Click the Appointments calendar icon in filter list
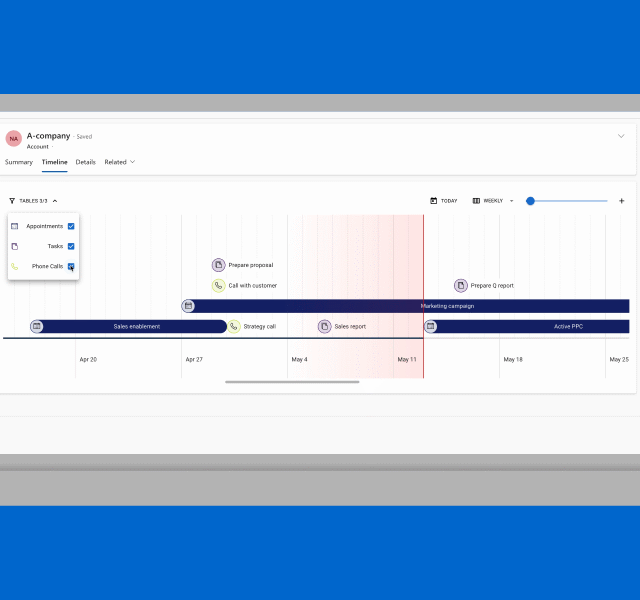The image size is (640, 600). (15, 226)
